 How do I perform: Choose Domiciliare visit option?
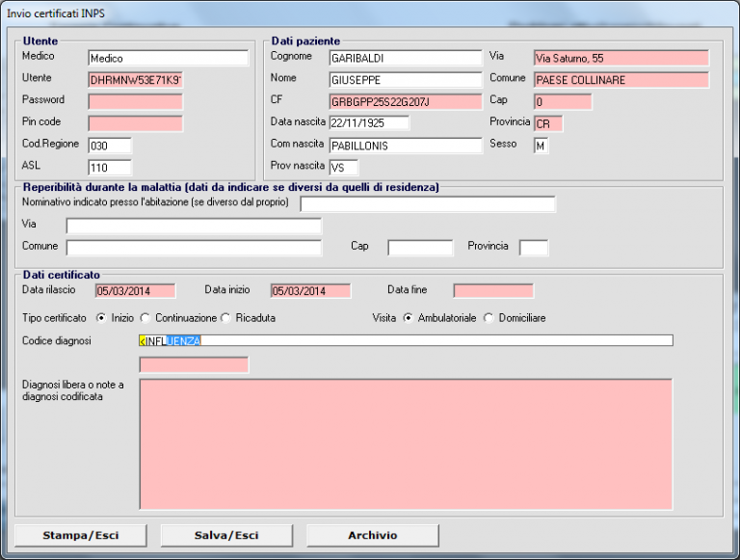[x=489, y=318]
